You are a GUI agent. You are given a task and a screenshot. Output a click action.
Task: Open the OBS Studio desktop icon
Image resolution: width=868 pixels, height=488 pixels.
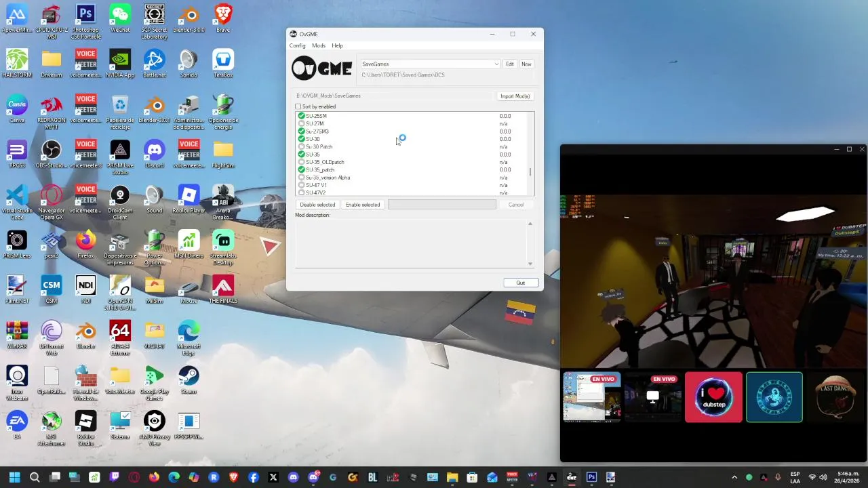(x=51, y=155)
